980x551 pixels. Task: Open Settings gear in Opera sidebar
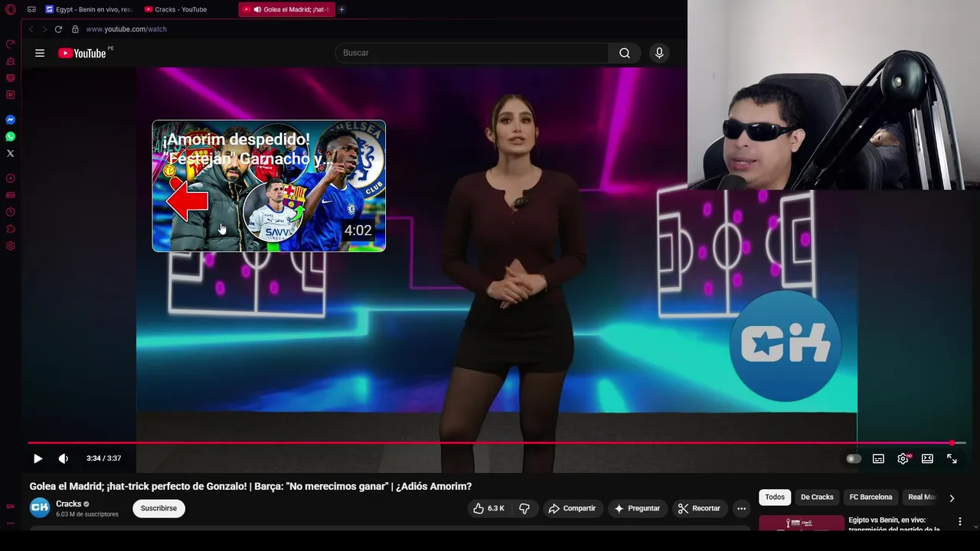point(11,246)
